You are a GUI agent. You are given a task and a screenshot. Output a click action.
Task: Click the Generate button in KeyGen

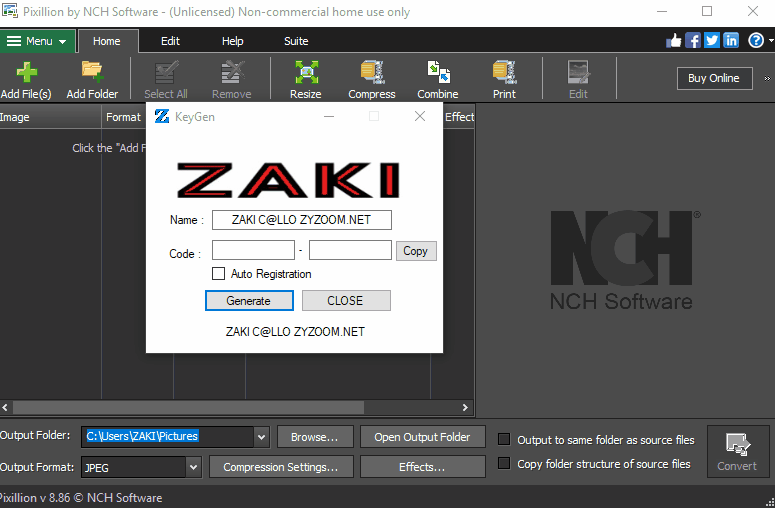[x=249, y=300]
